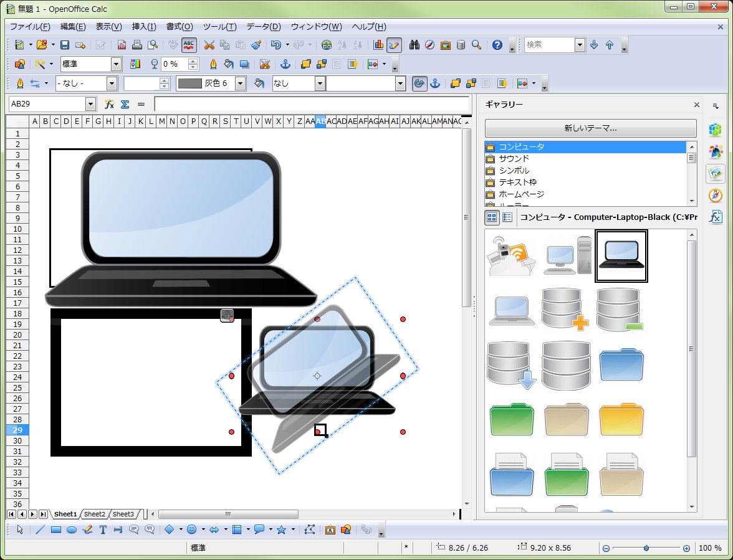Image resolution: width=733 pixels, height=560 pixels.
Task: Expand the Name Box dropdown AB29
Action: (x=91, y=104)
